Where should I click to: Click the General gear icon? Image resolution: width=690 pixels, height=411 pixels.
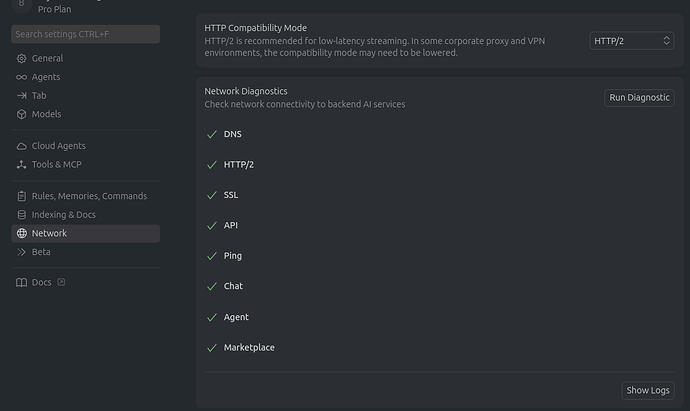pyautogui.click(x=22, y=59)
